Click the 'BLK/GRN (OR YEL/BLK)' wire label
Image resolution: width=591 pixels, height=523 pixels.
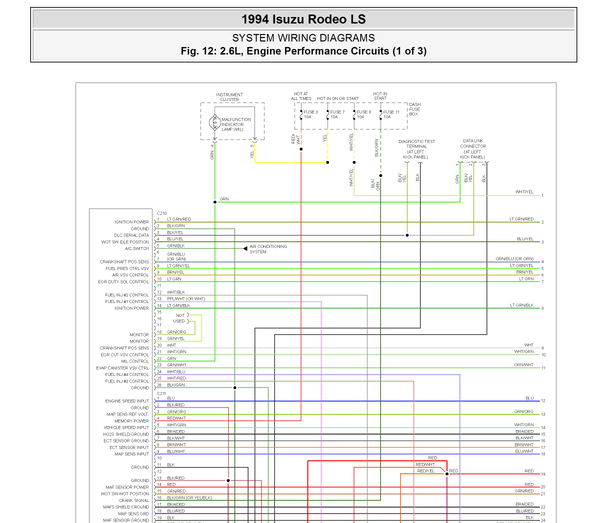(x=190, y=498)
